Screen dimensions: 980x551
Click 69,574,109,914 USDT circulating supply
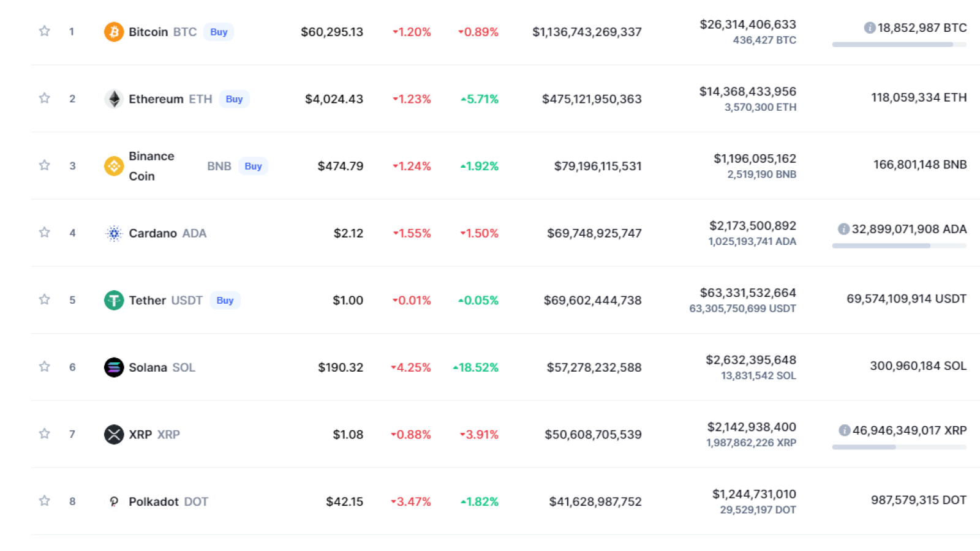coord(907,299)
